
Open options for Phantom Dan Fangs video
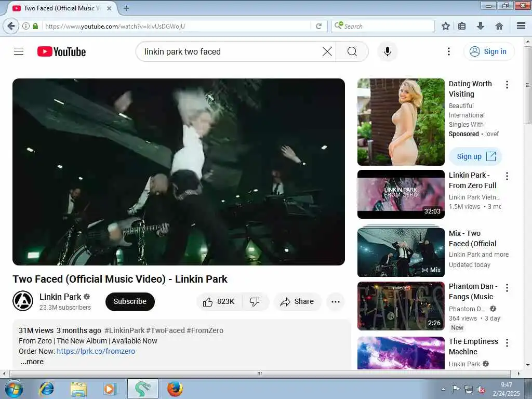click(507, 288)
